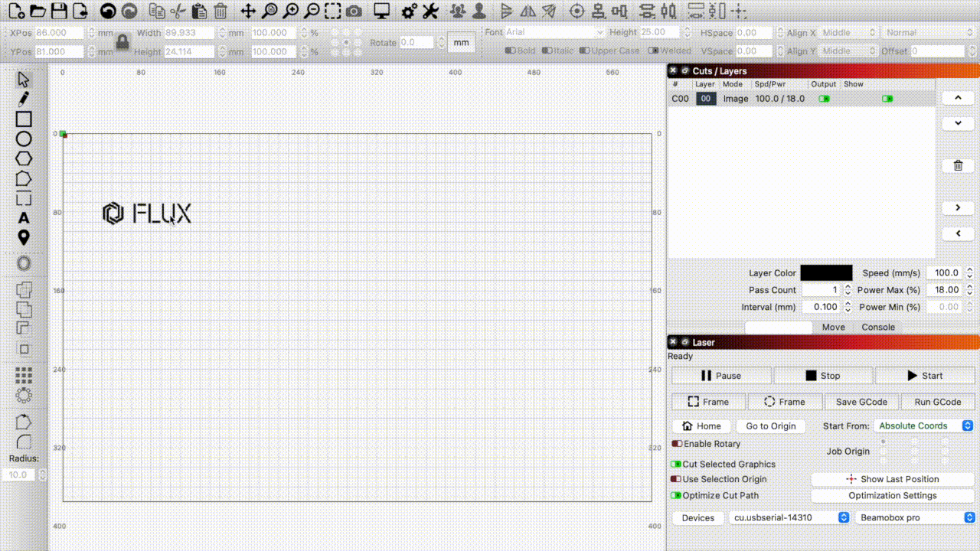980x551 pixels.
Task: Open the Circular Array tool
Action: click(x=24, y=395)
